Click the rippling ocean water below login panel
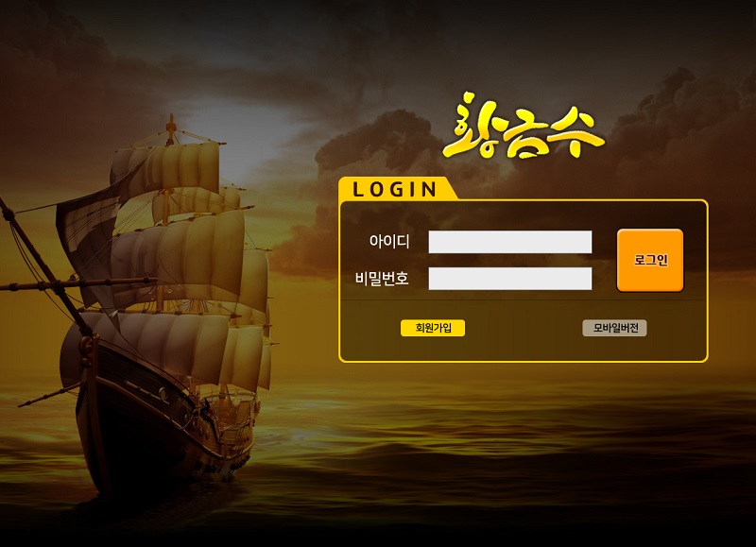756x547 pixels. tap(507, 434)
